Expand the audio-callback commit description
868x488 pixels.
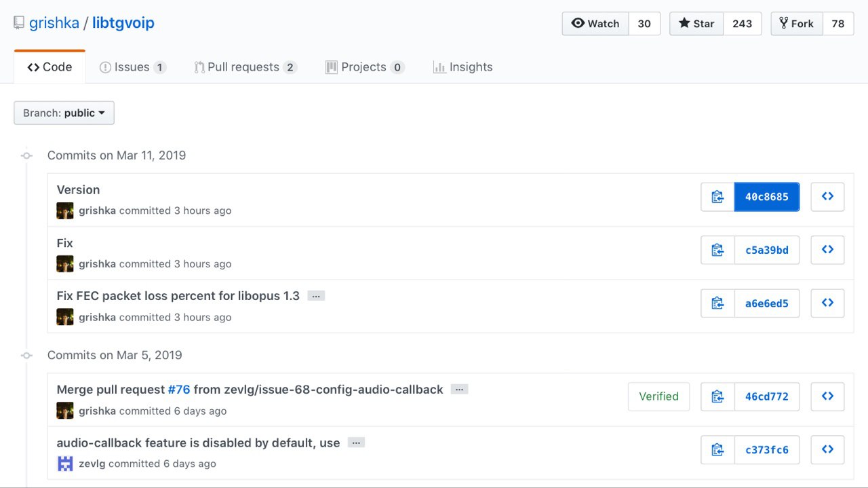click(x=356, y=443)
